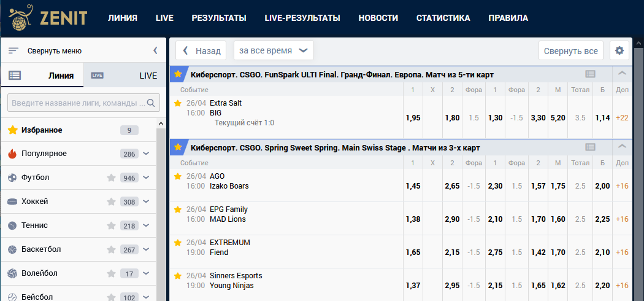Add Футбол to favorites via star
This screenshot has height=301, width=644.
coord(111,178)
